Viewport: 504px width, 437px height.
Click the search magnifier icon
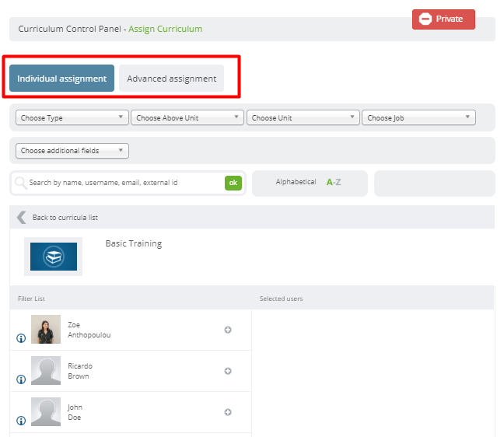click(x=21, y=183)
